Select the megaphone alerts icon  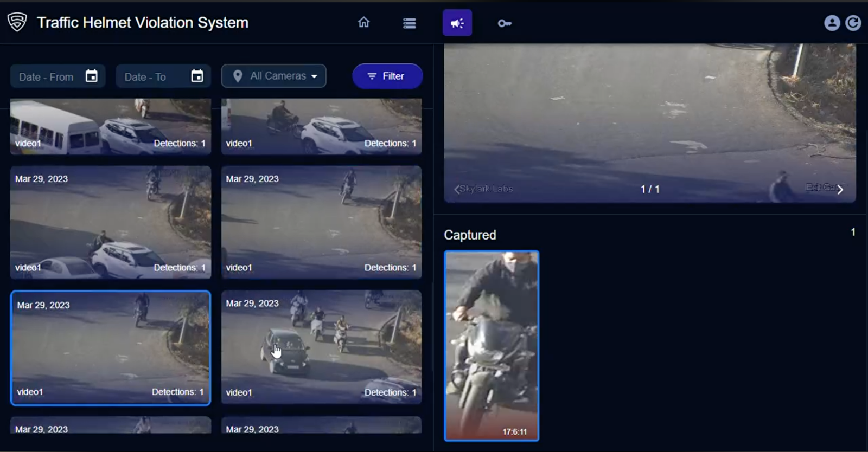pos(457,23)
